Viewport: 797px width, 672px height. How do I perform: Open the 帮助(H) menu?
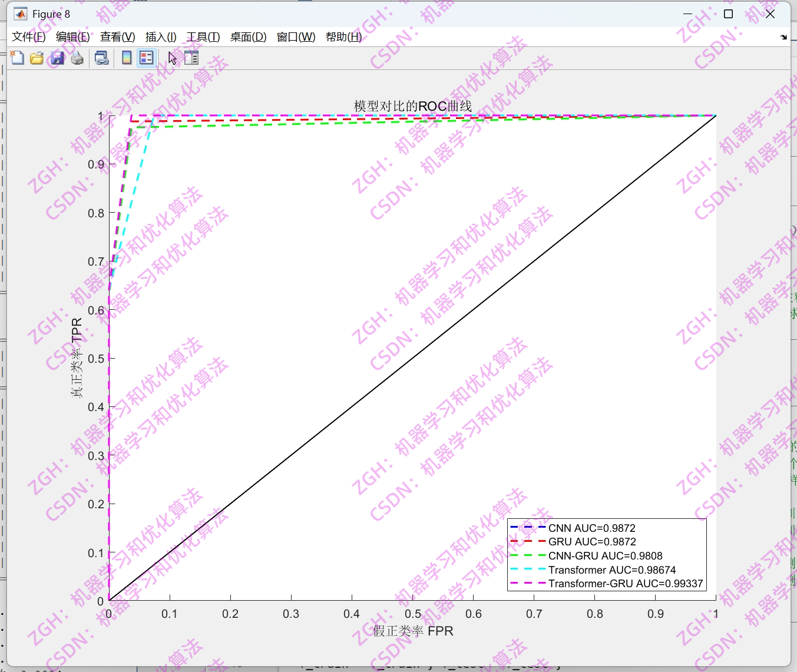click(x=343, y=37)
